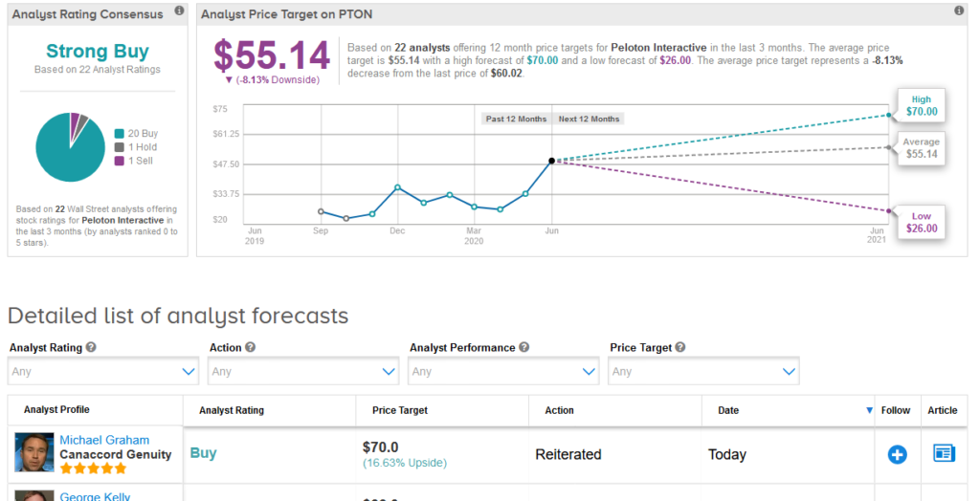Click the $70.0 price target cell
Viewport: 980px width, 501px height.
(380, 447)
